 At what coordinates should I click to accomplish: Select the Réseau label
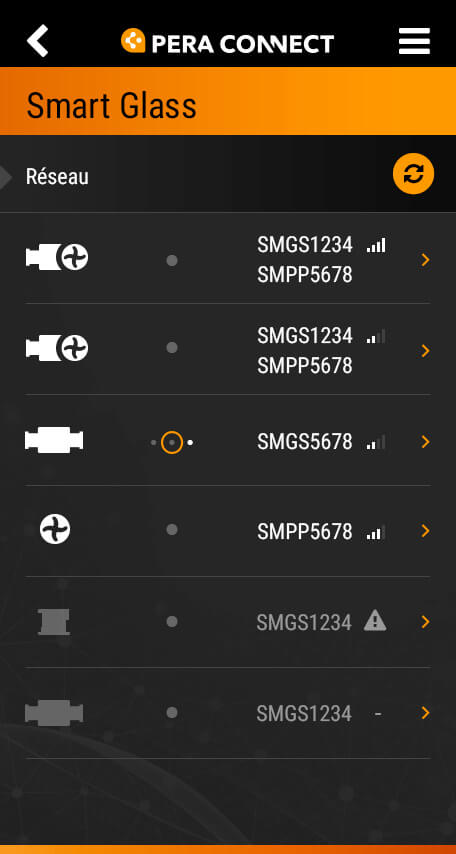pos(57,177)
